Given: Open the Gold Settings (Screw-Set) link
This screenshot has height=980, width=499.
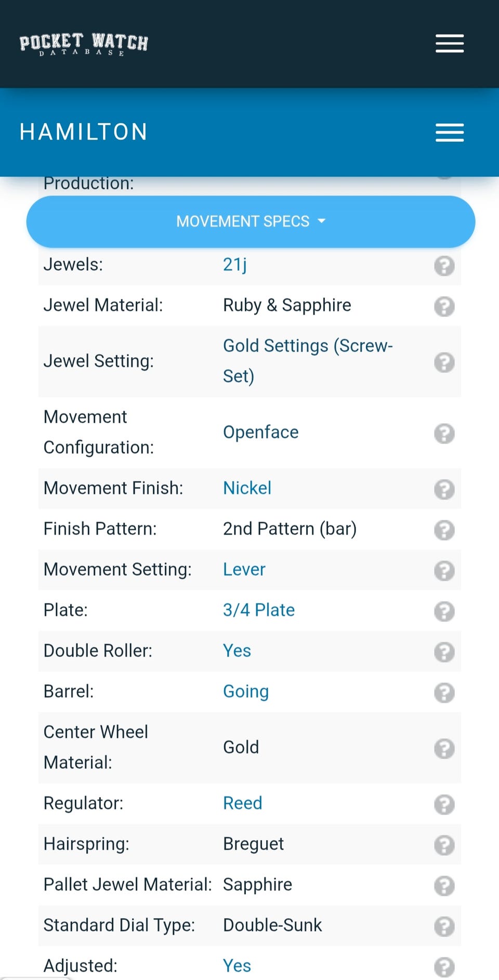Looking at the screenshot, I should (x=308, y=361).
